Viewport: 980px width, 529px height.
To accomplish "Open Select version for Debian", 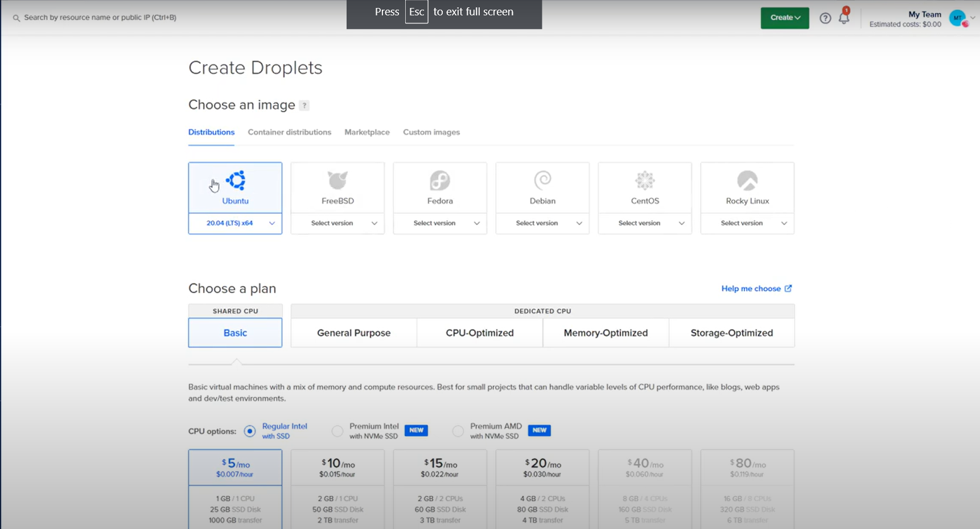I will click(542, 223).
